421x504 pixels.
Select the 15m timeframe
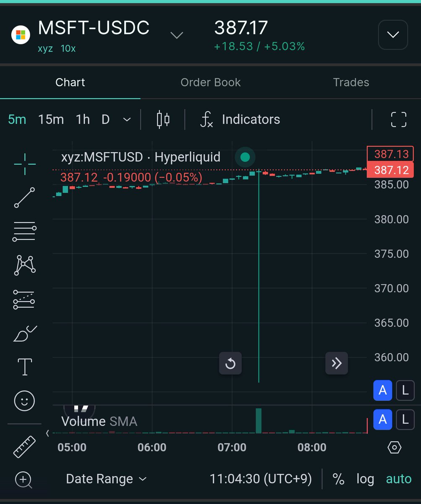pyautogui.click(x=51, y=120)
